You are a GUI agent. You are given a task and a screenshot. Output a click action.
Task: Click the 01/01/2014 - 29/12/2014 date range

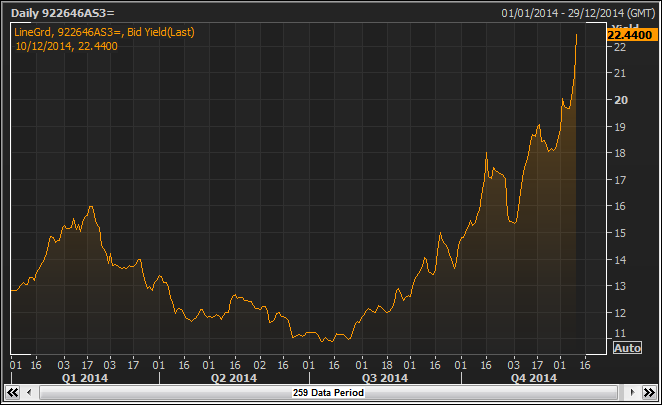(x=579, y=13)
